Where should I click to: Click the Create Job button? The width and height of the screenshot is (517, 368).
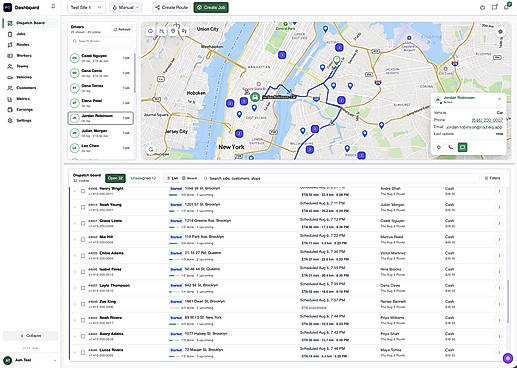pos(211,7)
